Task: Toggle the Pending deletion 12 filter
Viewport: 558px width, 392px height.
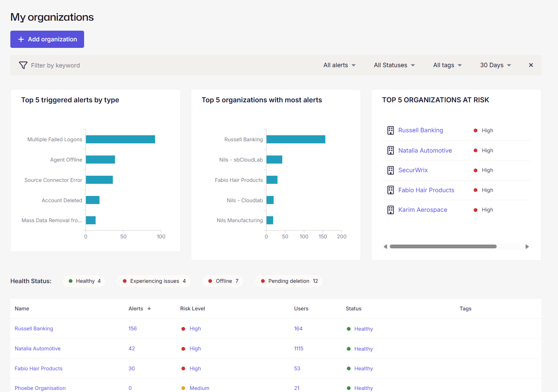Action: click(289, 281)
